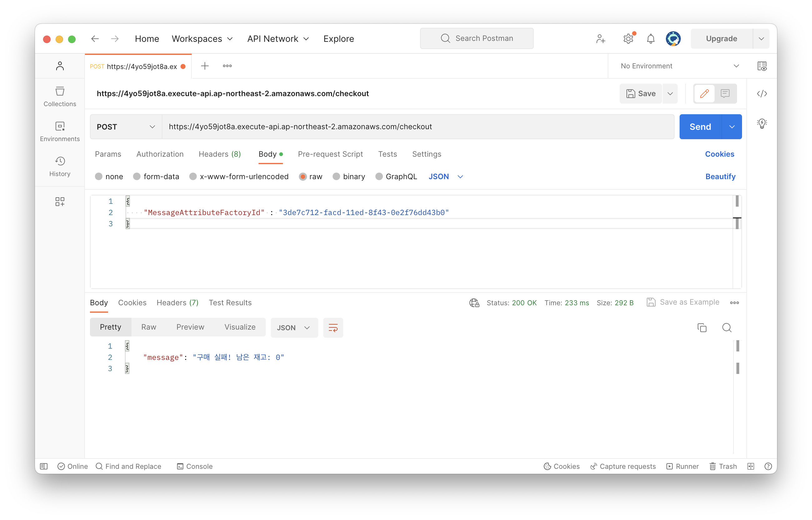
Task: Click the network globe icon near Status
Action: pyautogui.click(x=474, y=302)
